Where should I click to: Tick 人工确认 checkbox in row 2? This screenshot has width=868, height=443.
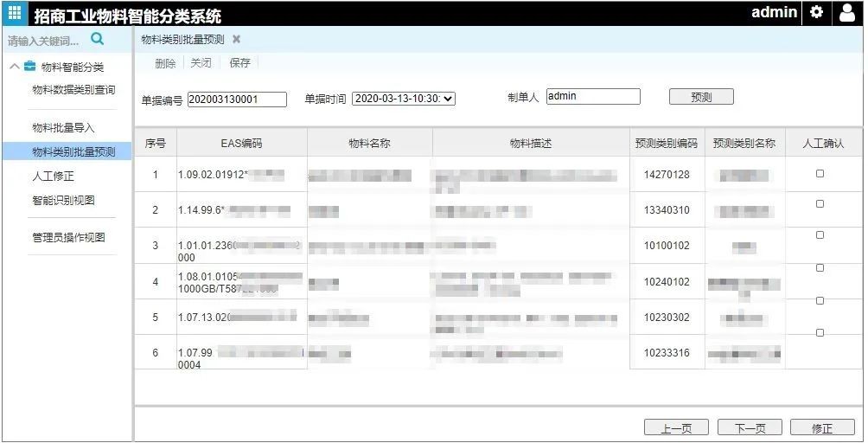(x=820, y=204)
